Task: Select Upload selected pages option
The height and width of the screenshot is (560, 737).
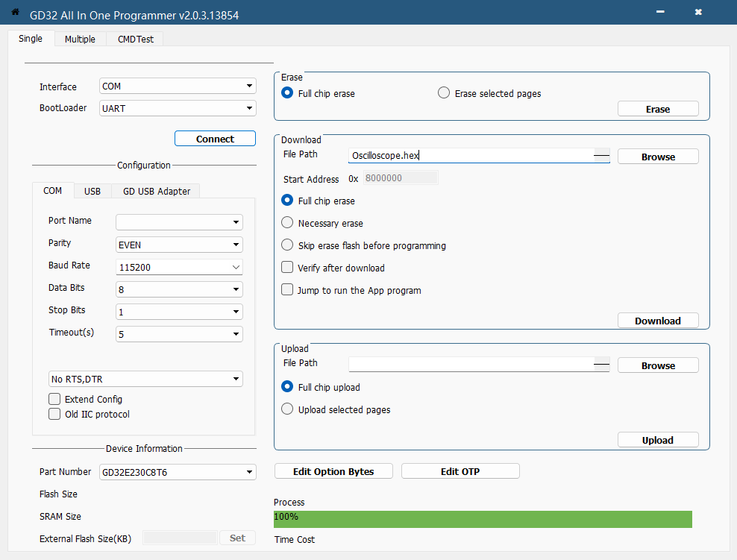Action: coord(287,409)
